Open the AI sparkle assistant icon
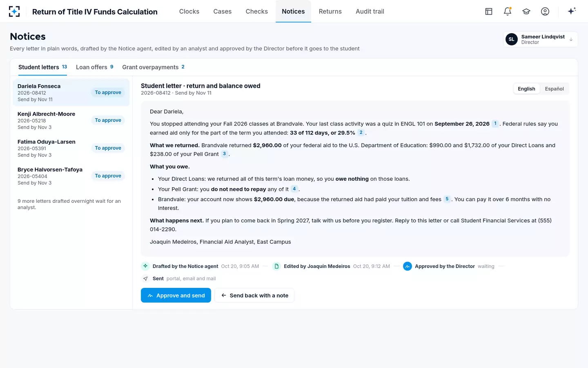This screenshot has height=368, width=588. [572, 11]
